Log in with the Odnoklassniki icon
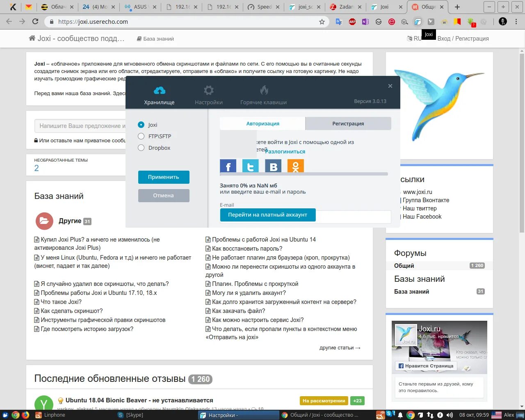 click(296, 166)
